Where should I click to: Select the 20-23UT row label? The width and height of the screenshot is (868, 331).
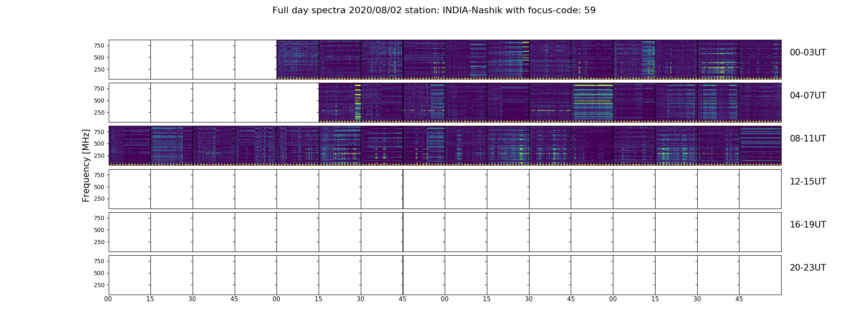tap(808, 268)
